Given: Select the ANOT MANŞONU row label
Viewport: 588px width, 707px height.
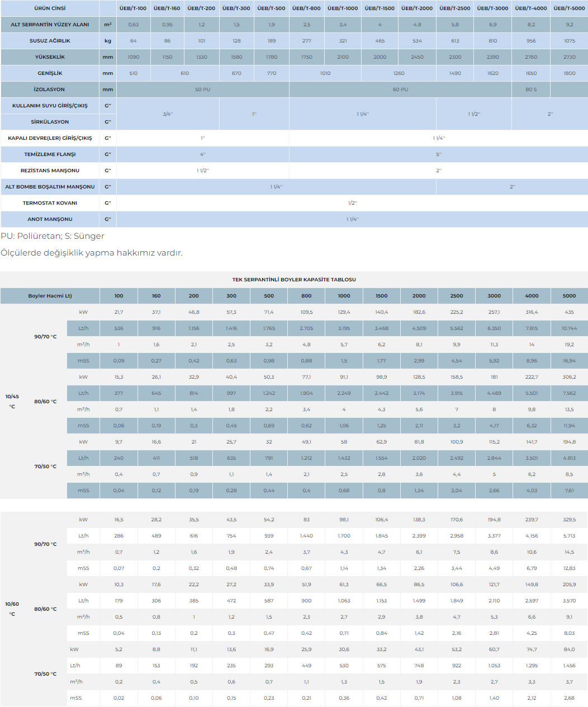Looking at the screenshot, I should tap(50, 219).
